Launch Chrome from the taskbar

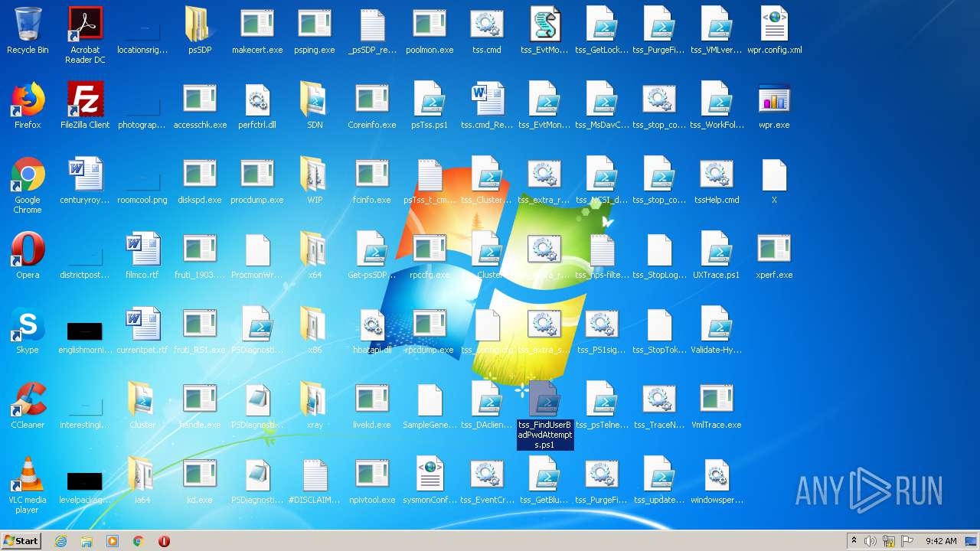(x=139, y=541)
